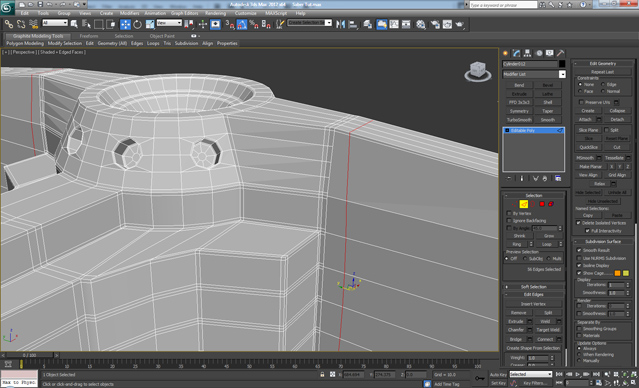Open the Modifiers menu

point(129,13)
